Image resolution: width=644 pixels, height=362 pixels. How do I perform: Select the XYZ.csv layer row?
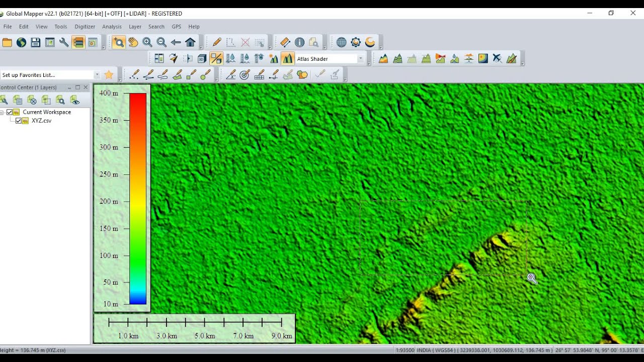click(41, 121)
